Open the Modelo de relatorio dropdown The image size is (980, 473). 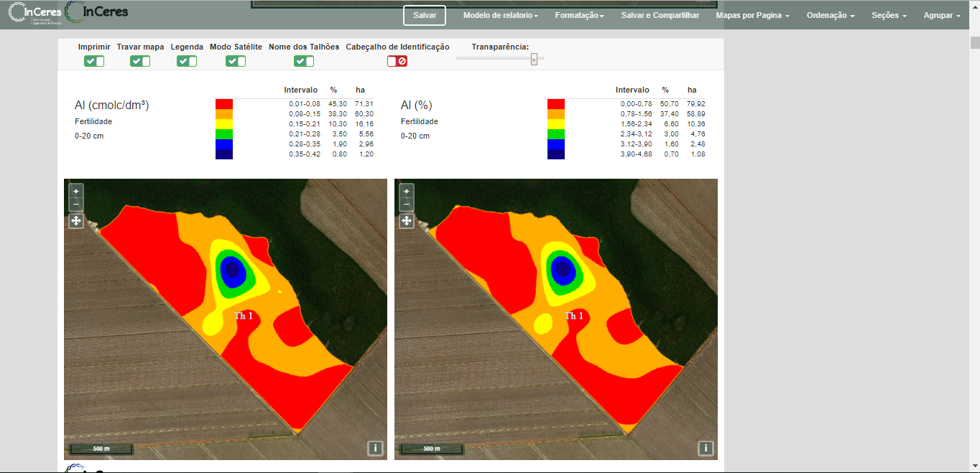[x=501, y=15]
